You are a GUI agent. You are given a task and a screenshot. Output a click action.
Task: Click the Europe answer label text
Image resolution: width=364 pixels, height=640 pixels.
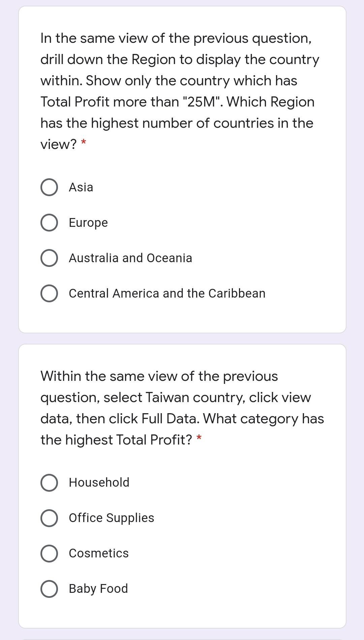[88, 223]
